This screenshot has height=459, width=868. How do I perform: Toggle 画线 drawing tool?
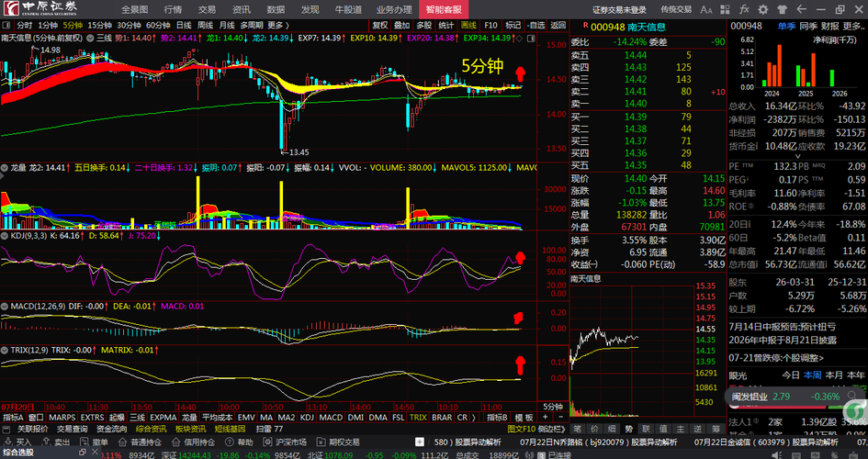tap(468, 26)
